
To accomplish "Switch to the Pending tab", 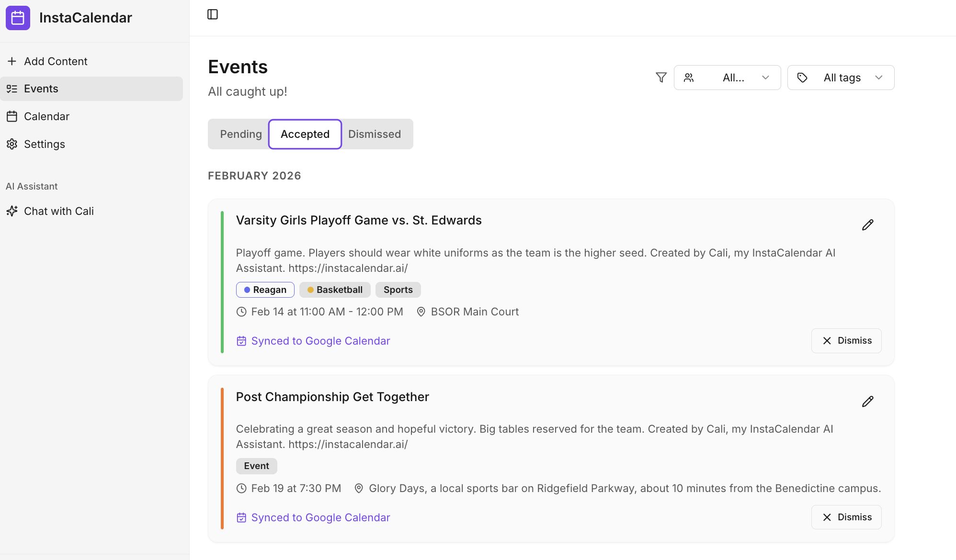I will click(x=241, y=134).
